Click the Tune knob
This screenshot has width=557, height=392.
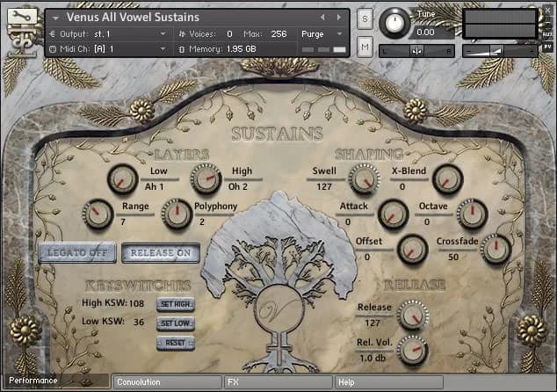click(398, 19)
